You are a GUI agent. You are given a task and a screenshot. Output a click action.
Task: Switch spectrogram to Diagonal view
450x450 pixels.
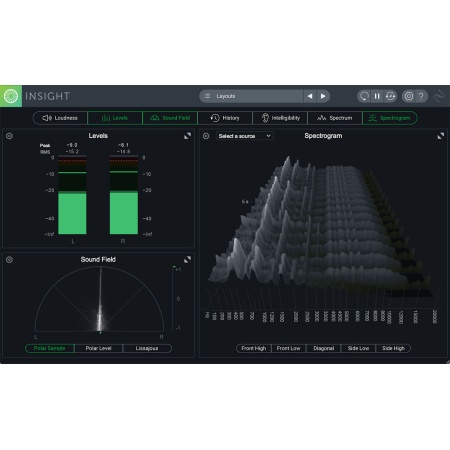coord(323,348)
